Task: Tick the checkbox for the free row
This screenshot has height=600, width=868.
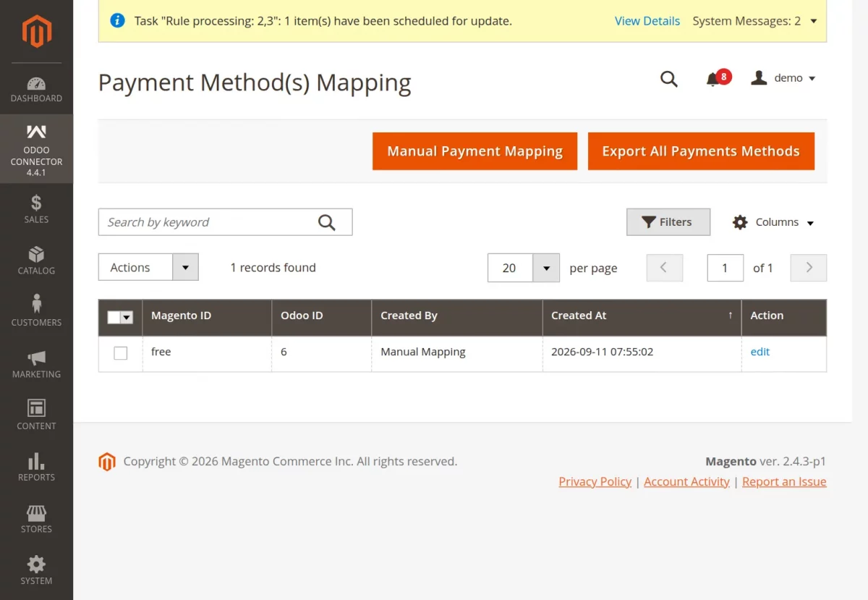Action: [121, 353]
